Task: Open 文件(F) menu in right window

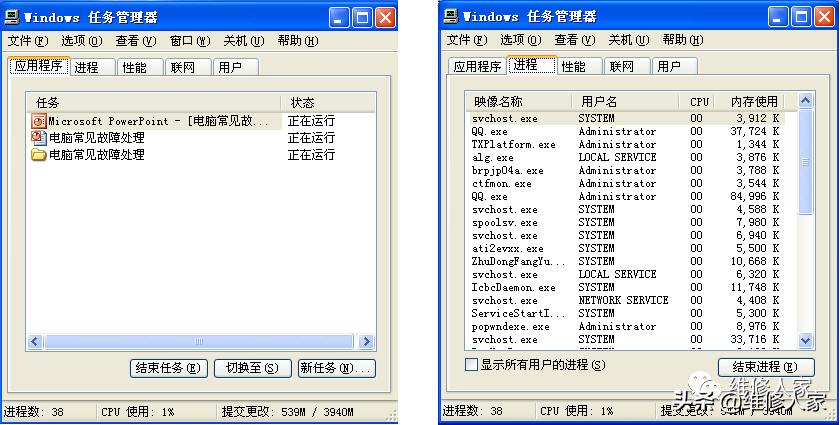Action: point(467,40)
